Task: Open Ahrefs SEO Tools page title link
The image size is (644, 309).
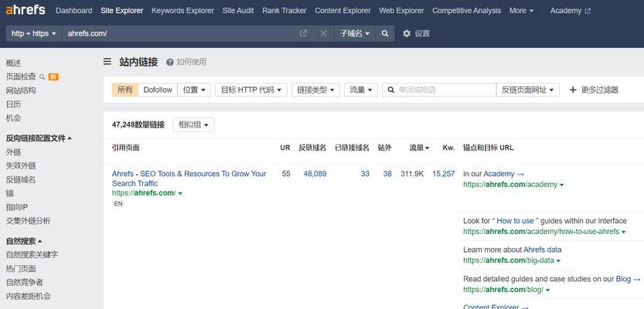Action: coord(189,178)
